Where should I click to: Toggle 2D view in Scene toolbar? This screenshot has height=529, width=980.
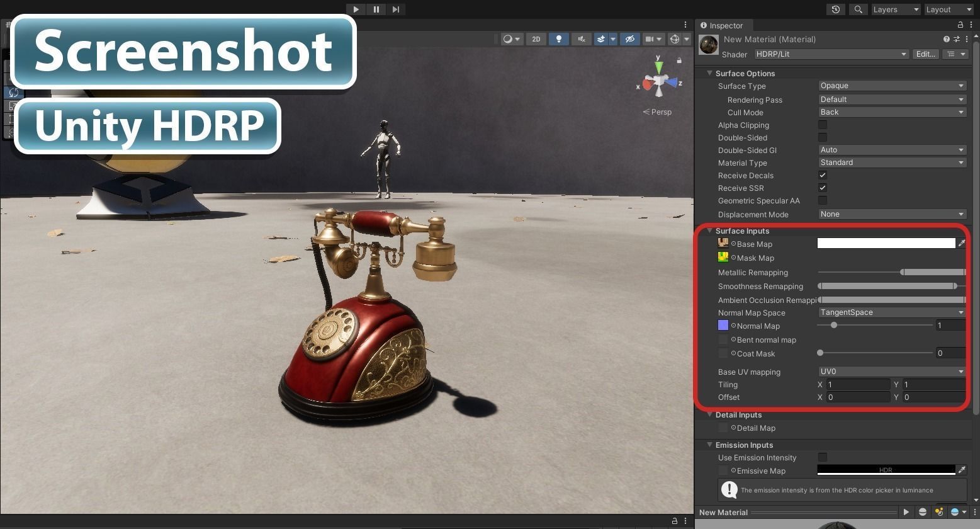tap(536, 39)
